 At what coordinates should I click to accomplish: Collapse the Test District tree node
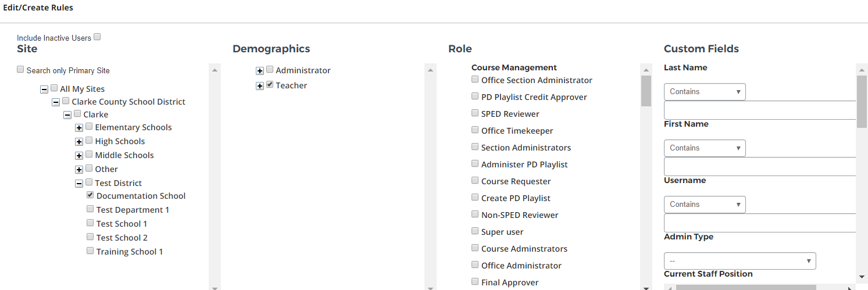pos(79,183)
